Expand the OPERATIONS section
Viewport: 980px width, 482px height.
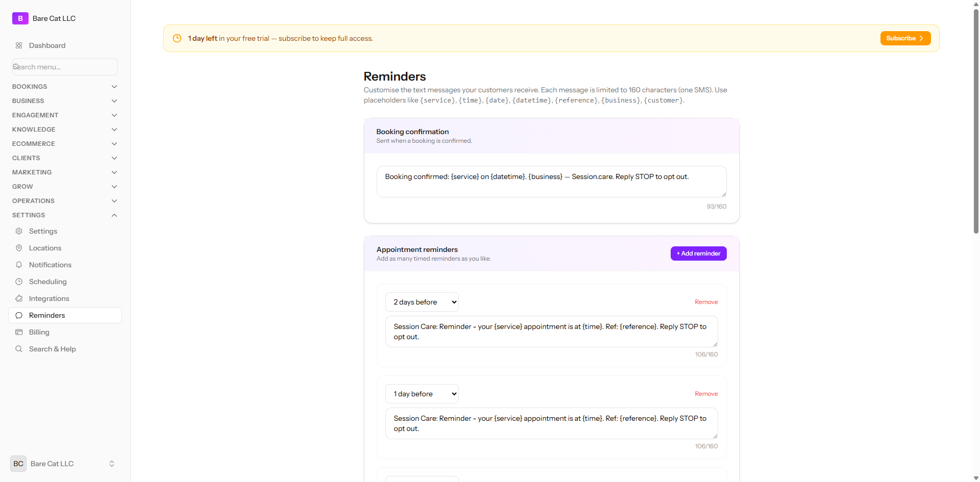pos(65,201)
